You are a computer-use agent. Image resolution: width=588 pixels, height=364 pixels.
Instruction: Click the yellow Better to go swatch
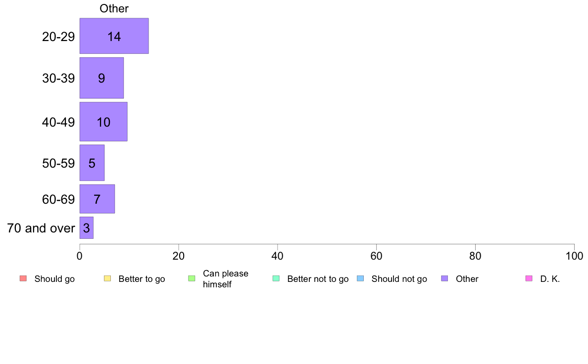click(107, 278)
